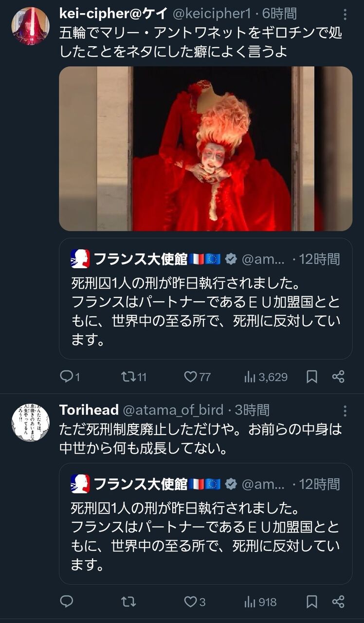Like Torihead's tweet with 3 likes
The width and height of the screenshot is (364, 623).
click(x=191, y=602)
